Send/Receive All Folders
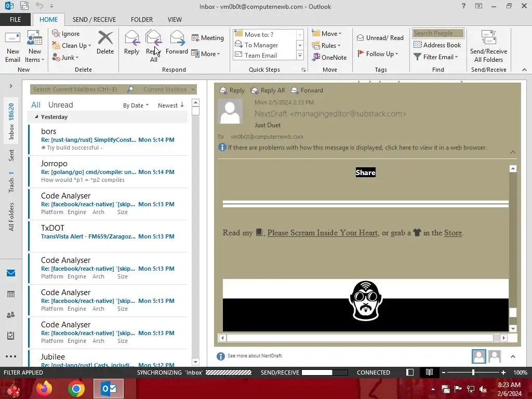Viewport: 532px width, 399px height. click(488, 47)
